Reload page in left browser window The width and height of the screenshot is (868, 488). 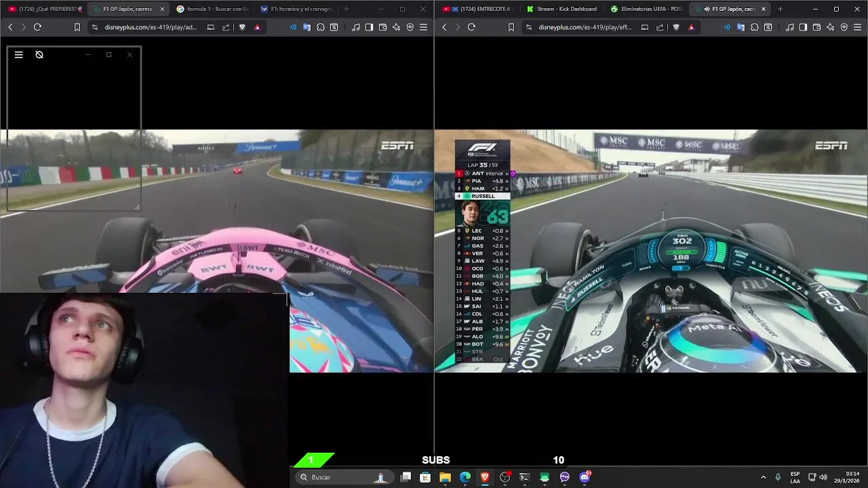[37, 27]
